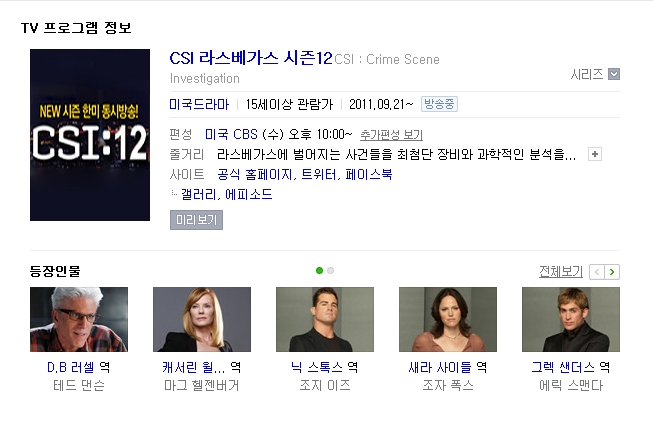
Task: Click the 미리보기 button
Action: click(196, 220)
